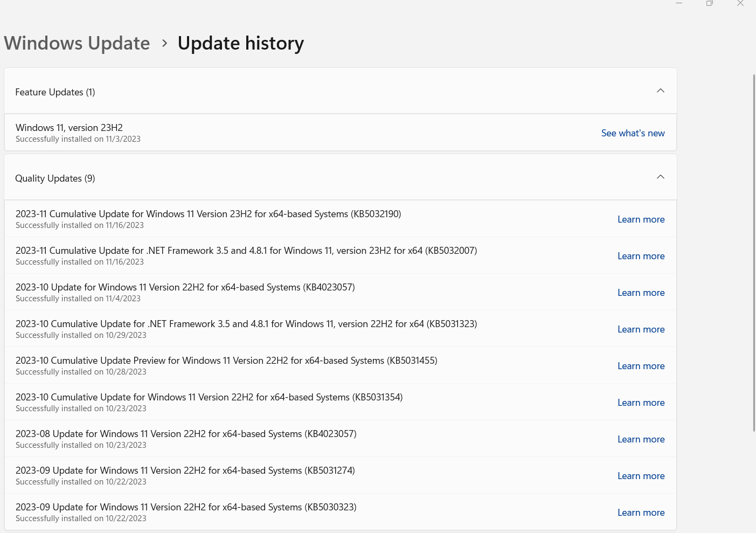Click the breadcrumb chevron separator icon

coord(165,43)
